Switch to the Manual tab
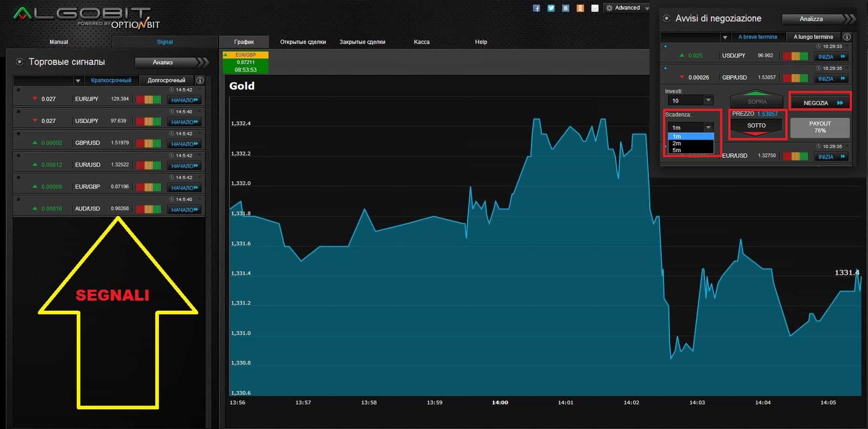The image size is (868, 429). (x=59, y=42)
